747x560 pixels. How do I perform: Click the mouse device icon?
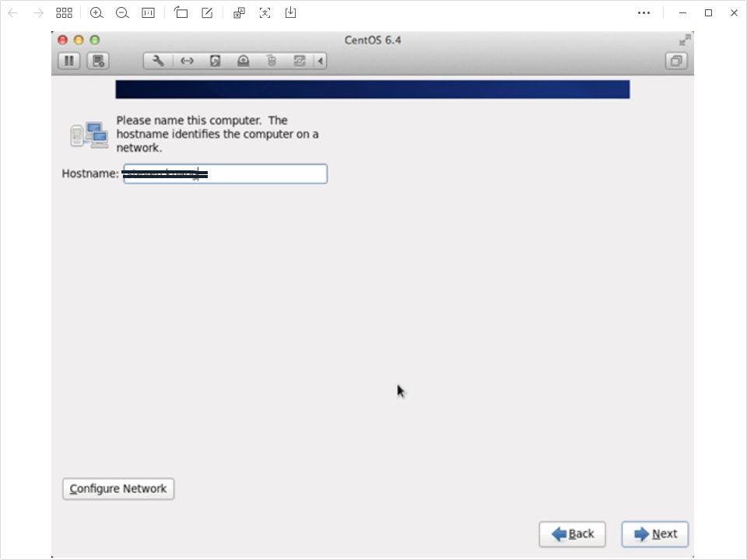272,61
